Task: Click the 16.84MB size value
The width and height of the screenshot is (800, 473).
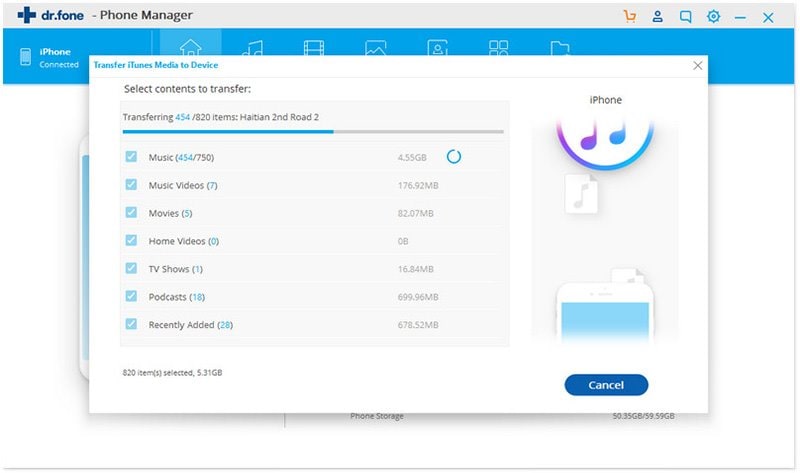Action: point(415,269)
